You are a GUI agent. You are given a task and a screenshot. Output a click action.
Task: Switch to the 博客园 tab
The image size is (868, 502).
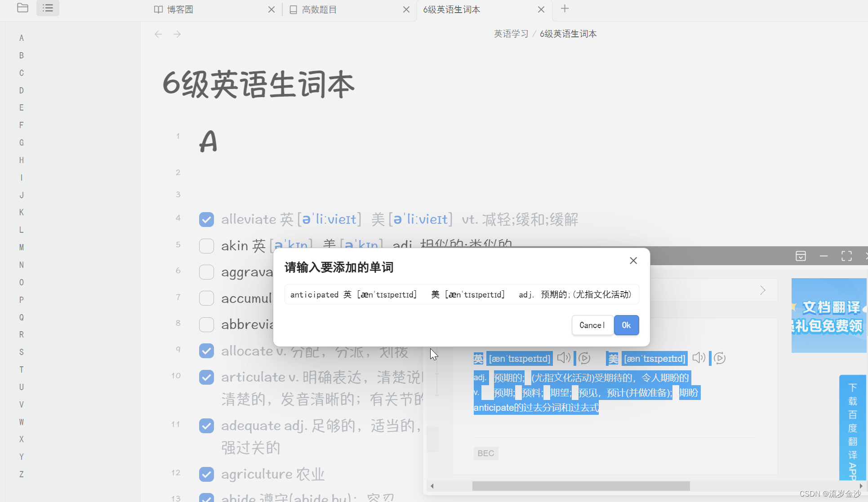tap(180, 9)
